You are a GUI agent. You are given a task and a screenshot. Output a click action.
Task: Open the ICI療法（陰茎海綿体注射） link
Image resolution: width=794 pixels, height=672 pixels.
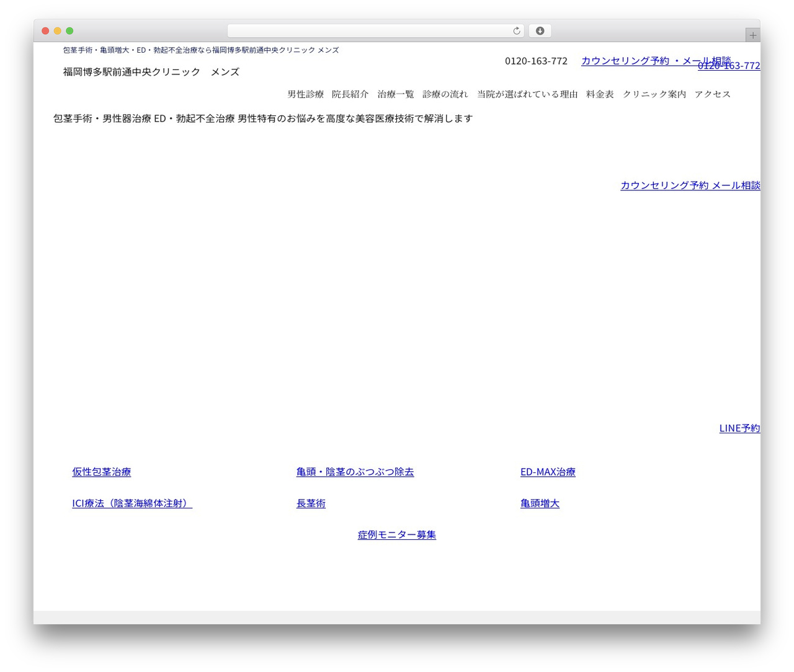(132, 503)
